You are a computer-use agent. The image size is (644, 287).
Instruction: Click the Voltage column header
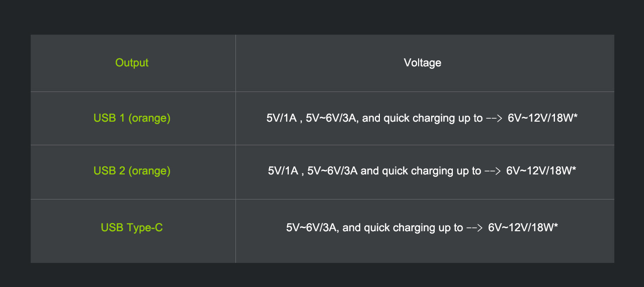tap(423, 63)
